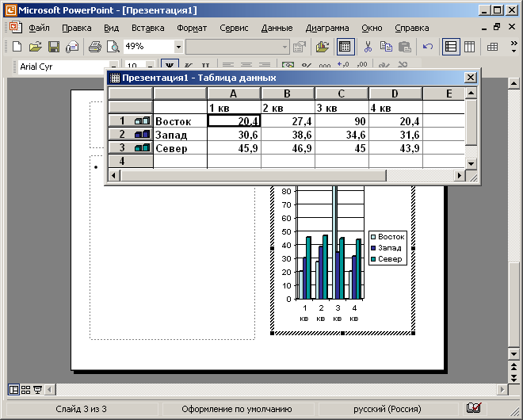Viewport: 523px width, 420px height.
Task: Toggle Underline formatting button
Action: (x=205, y=66)
